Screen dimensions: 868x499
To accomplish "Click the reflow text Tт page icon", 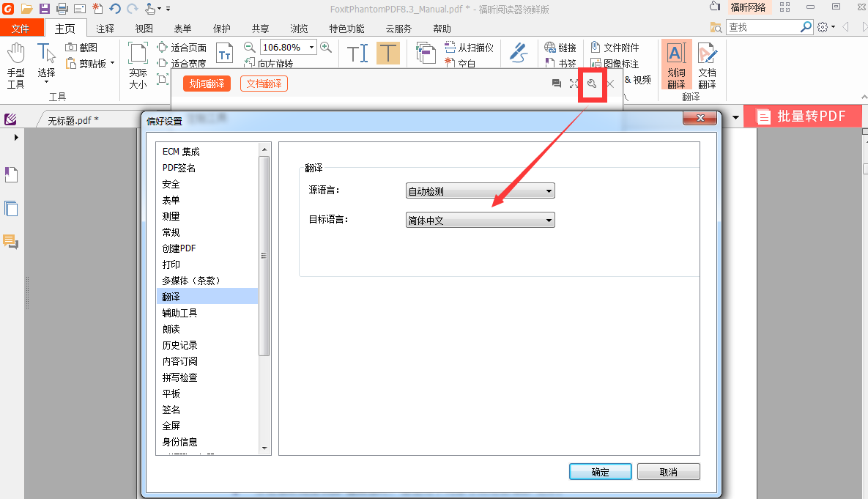I will (x=224, y=54).
